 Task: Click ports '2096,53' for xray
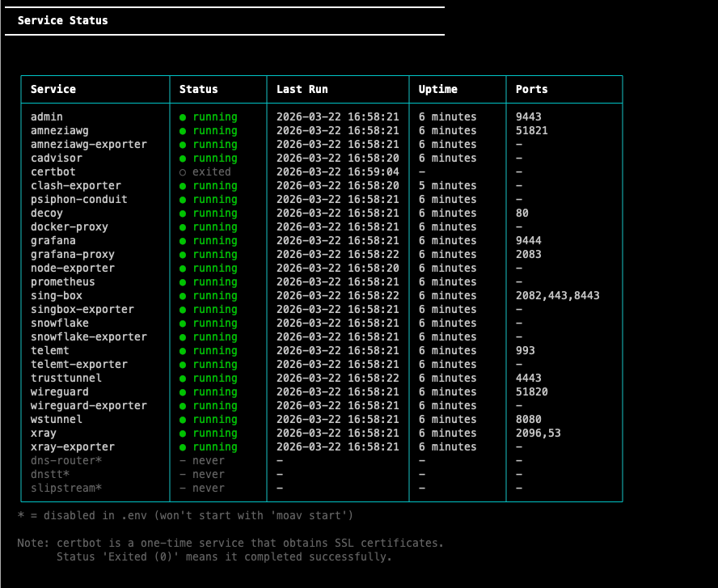(x=538, y=433)
